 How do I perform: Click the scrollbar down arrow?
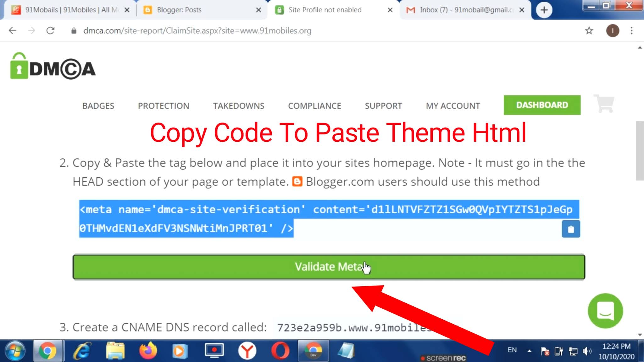coord(640,335)
